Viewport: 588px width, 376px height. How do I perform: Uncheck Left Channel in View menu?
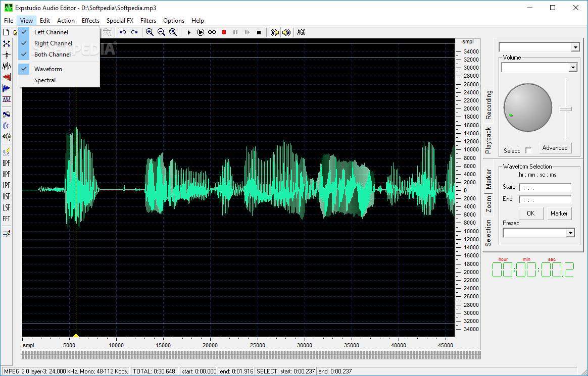coord(59,32)
